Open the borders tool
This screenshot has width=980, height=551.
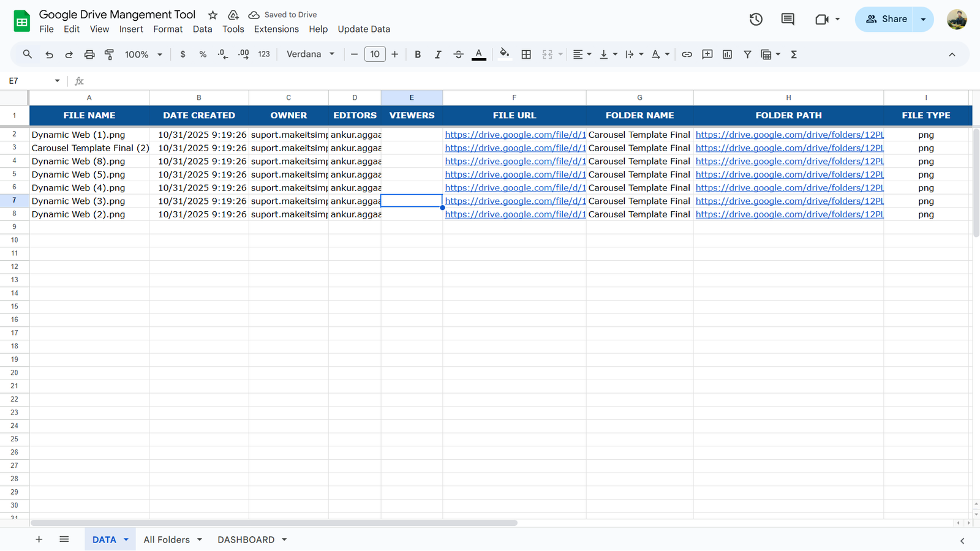(526, 54)
